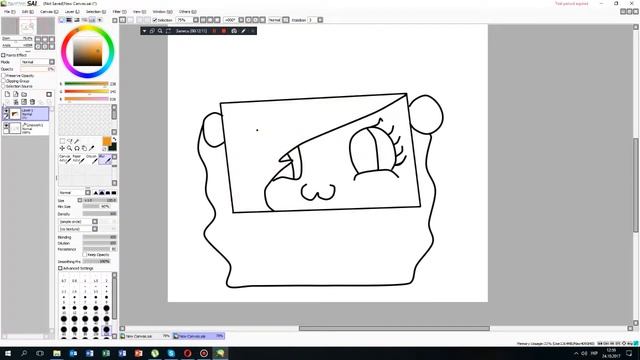The image size is (640, 360).
Task: Swap foreground and background colors arrow
Action: [114, 139]
